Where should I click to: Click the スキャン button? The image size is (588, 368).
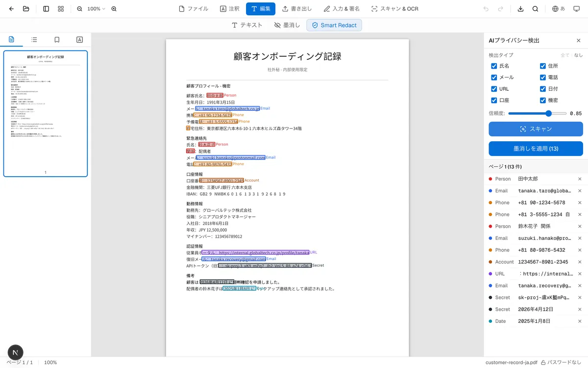click(536, 129)
